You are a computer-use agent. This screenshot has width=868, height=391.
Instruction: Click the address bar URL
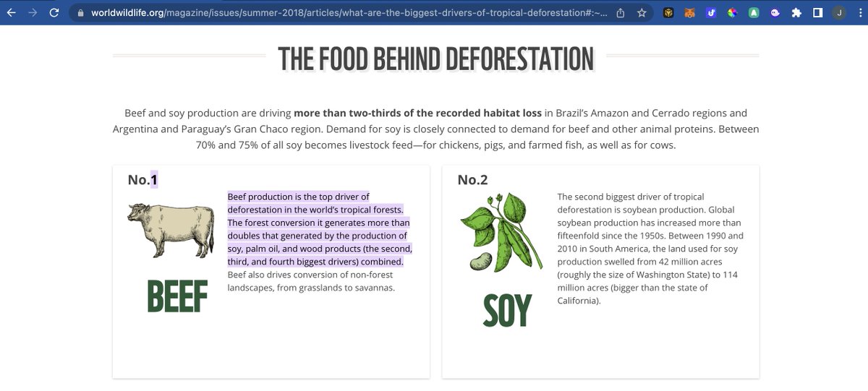pos(349,13)
